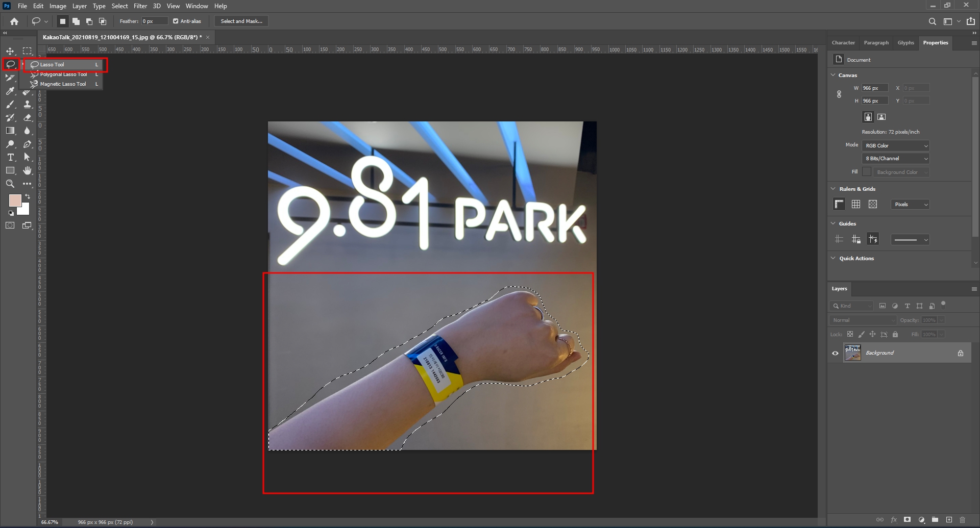The height and width of the screenshot is (528, 980).
Task: Switch to the Character tab
Action: (843, 43)
